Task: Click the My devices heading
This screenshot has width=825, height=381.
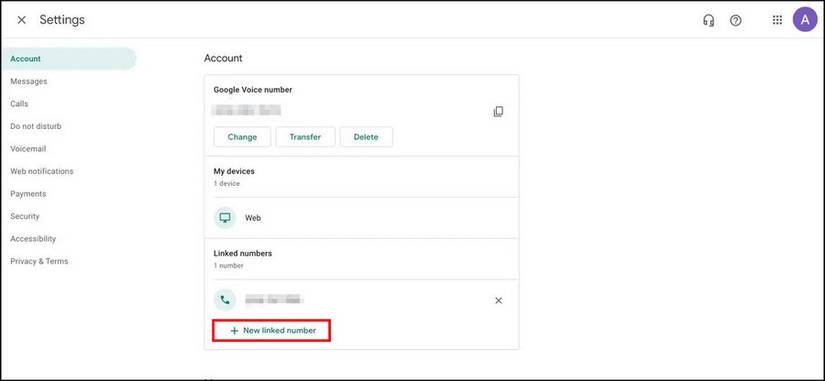Action: (x=234, y=172)
